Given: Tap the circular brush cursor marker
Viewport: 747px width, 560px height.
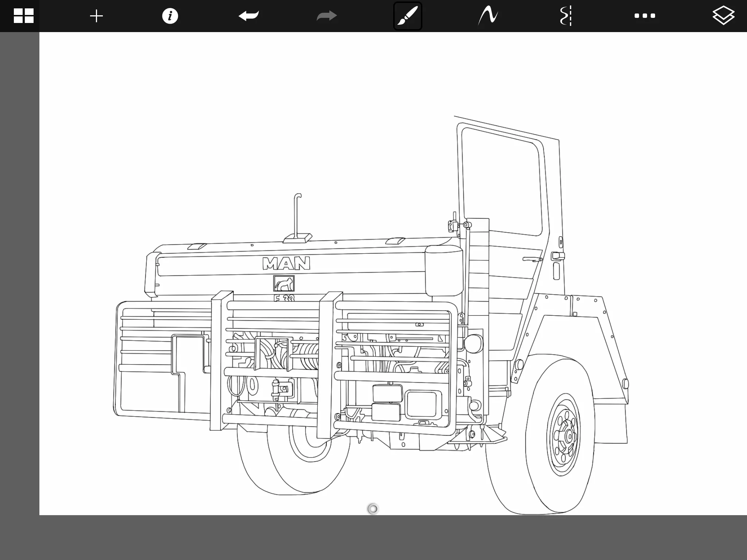Looking at the screenshot, I should coord(373,509).
